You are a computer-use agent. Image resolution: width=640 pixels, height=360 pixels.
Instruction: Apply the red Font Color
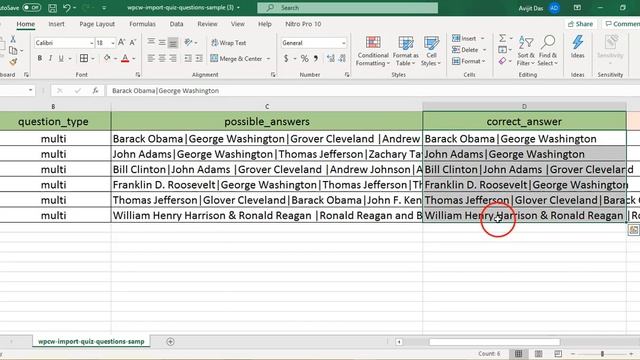coord(125,58)
